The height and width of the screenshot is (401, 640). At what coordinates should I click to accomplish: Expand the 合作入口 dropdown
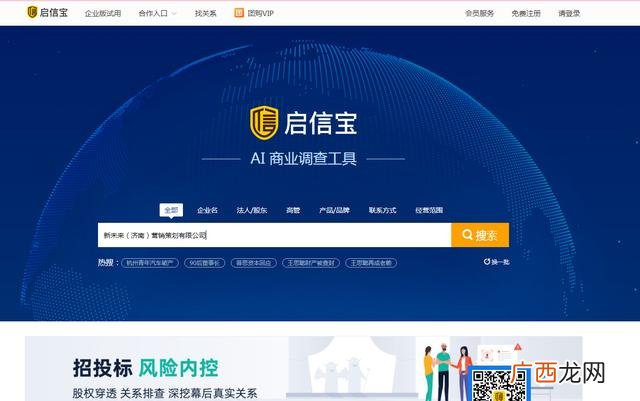click(157, 13)
